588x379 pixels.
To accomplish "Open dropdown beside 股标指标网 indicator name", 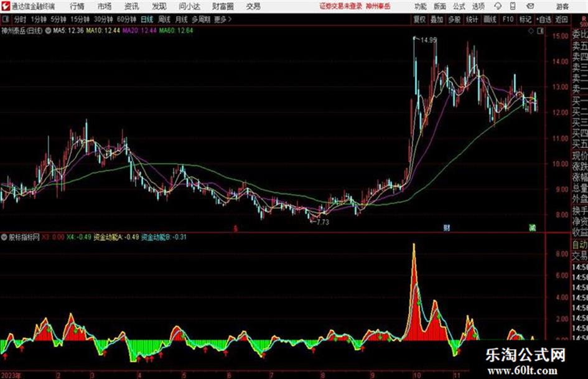I will click(x=4, y=237).
